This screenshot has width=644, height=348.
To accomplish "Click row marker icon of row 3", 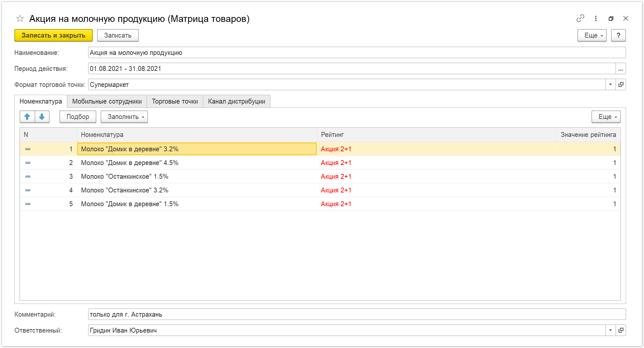I will pos(28,176).
